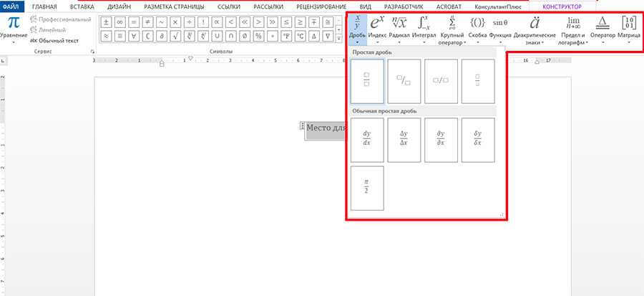Insert the not-equal symbol

coord(148,22)
